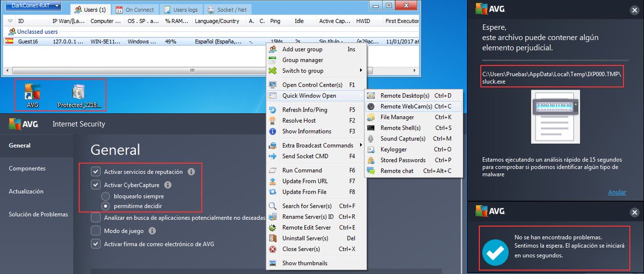Click the Remote Desktop(s) icon in submenu
The image size is (644, 274).
tap(370, 95)
